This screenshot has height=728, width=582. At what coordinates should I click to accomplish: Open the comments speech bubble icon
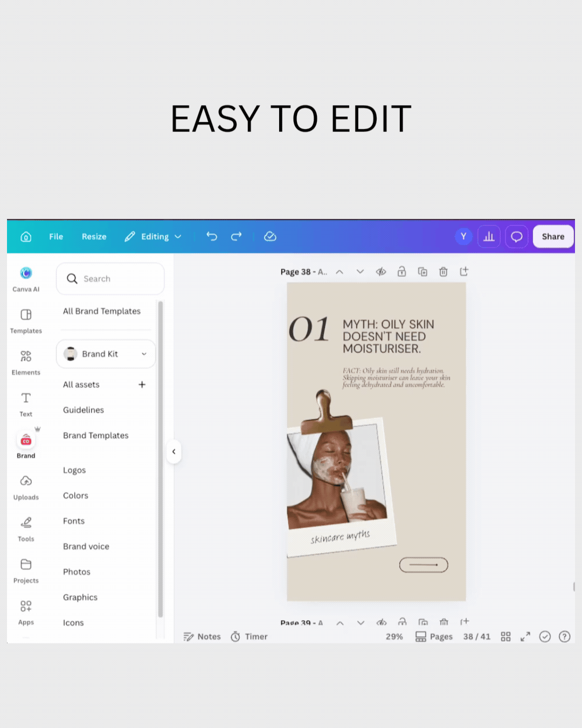tap(516, 236)
